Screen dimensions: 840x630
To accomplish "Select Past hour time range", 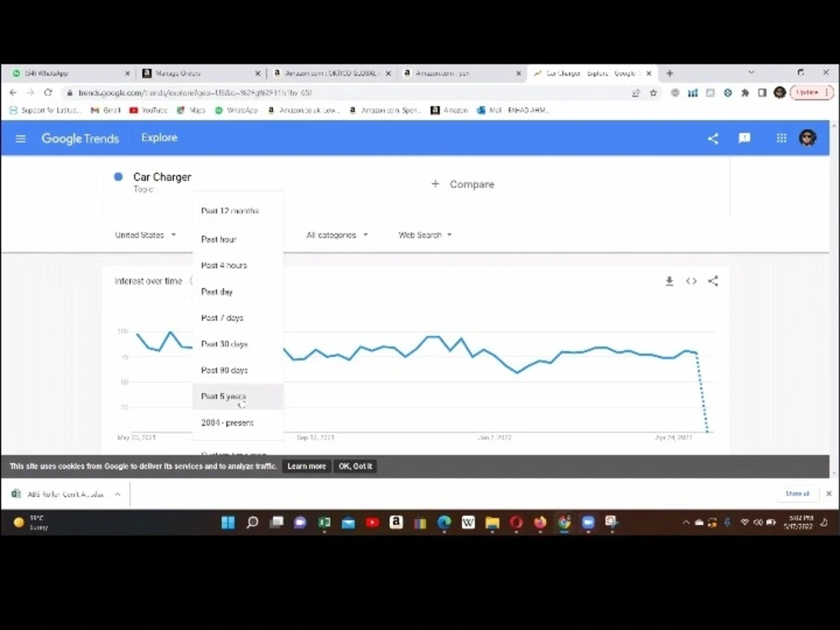I will (x=238, y=239).
